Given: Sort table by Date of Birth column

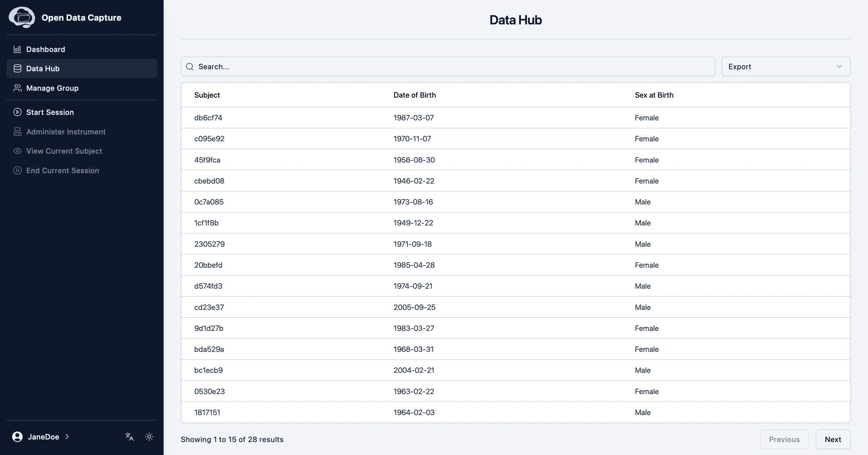Looking at the screenshot, I should coord(414,95).
